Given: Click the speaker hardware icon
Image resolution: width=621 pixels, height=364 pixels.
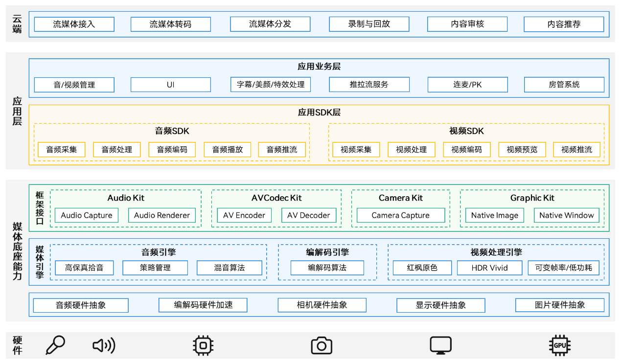Looking at the screenshot, I should click(x=102, y=345).
